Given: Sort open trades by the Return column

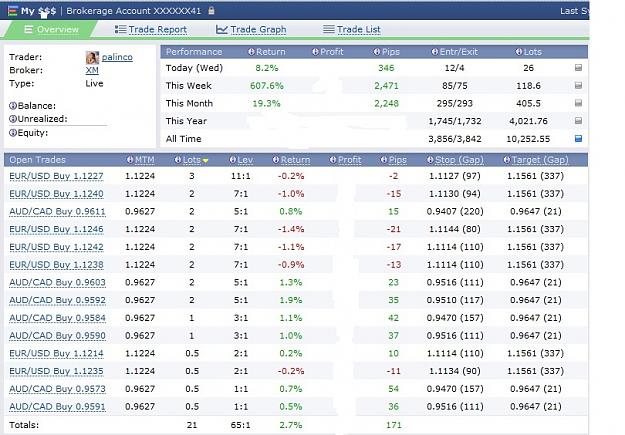Looking at the screenshot, I should [x=295, y=160].
